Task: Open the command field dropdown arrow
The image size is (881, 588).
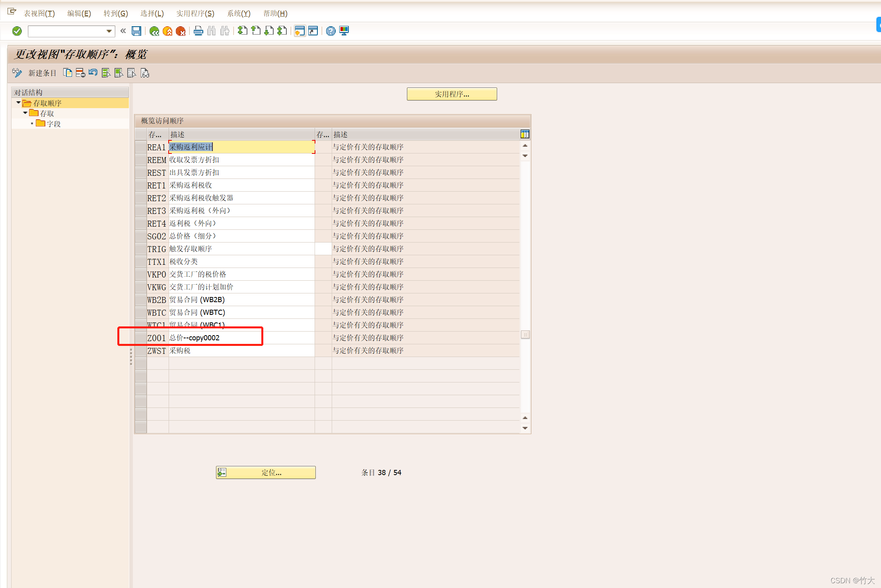Action: 109,31
